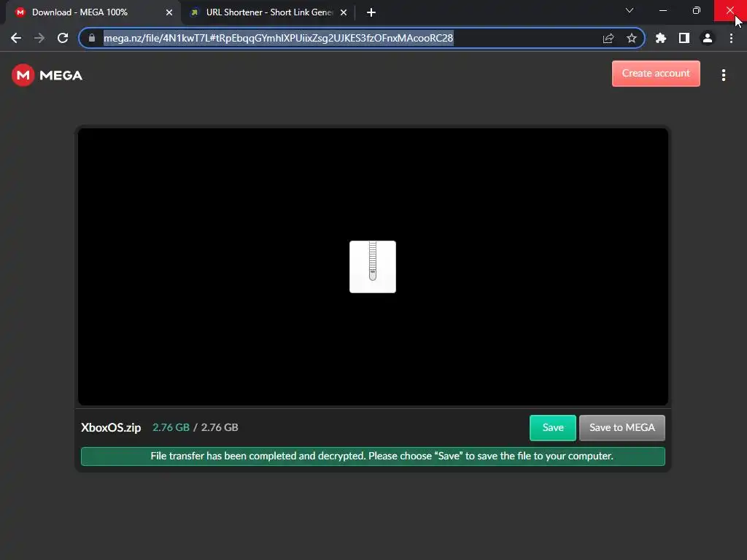The width and height of the screenshot is (747, 560).
Task: Bookmark this page with the star icon
Action: pyautogui.click(x=631, y=38)
